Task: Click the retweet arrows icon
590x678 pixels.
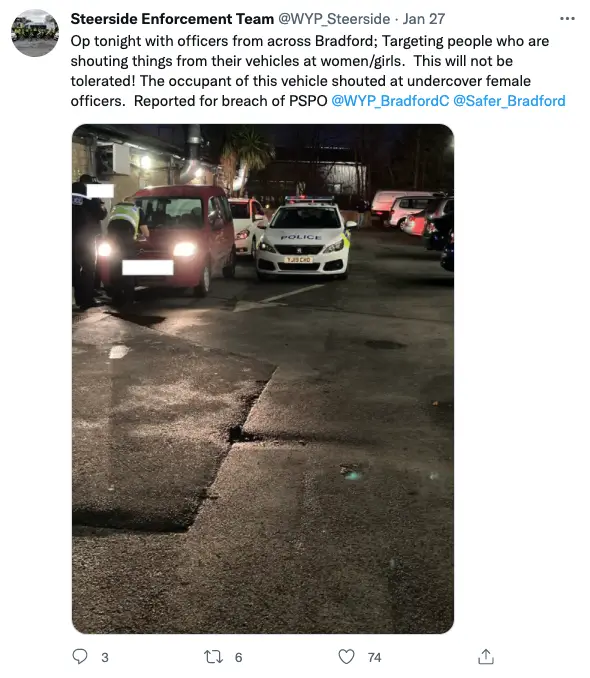Action: tap(213, 657)
